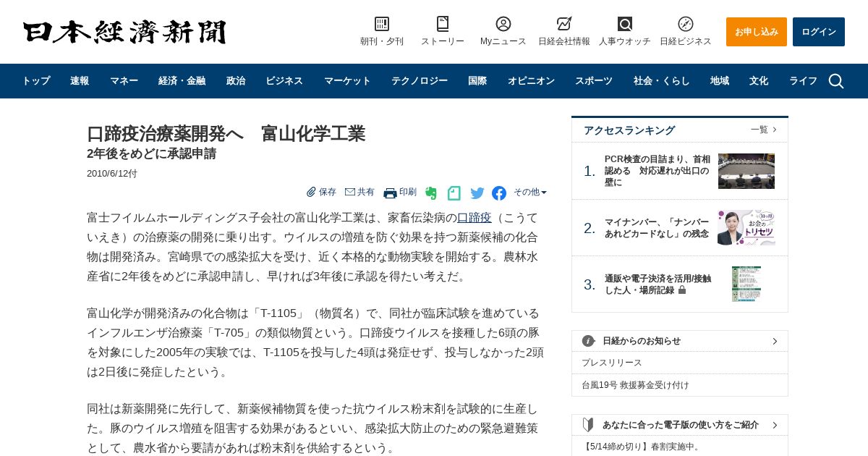Open the 国際 section

(477, 81)
